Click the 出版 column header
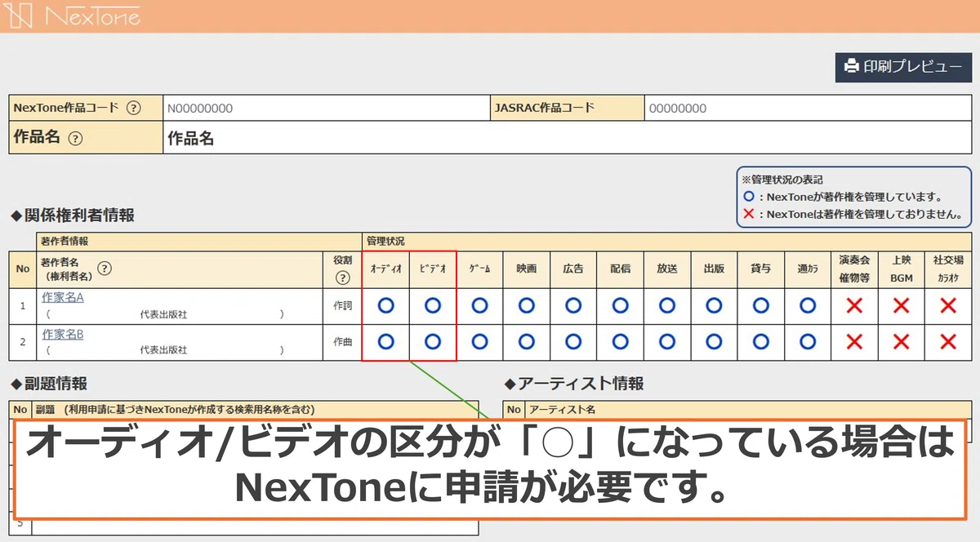Image resolution: width=980 pixels, height=542 pixels. [x=715, y=269]
